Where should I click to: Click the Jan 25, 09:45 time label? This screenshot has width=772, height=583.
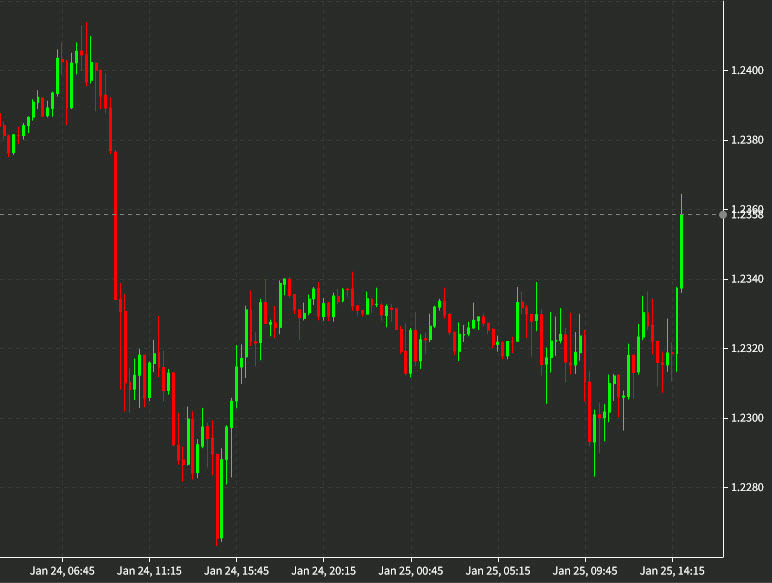pos(585,571)
